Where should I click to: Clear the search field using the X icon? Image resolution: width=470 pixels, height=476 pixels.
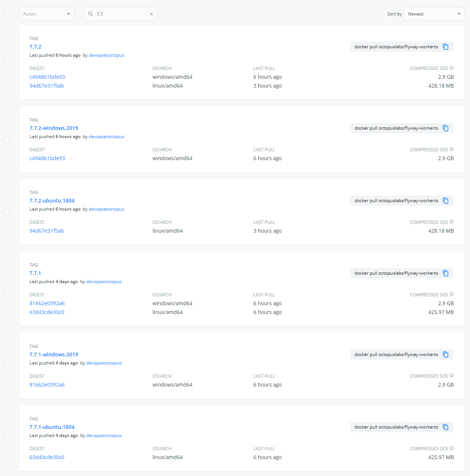[x=151, y=14]
